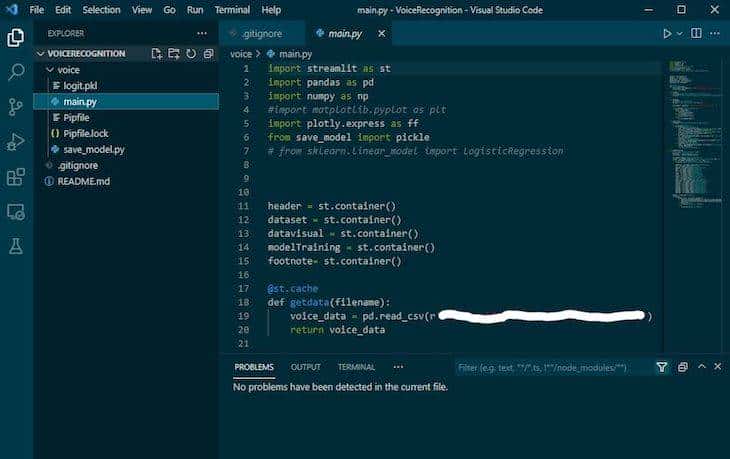Open additional panel views ellipsis

tap(398, 367)
